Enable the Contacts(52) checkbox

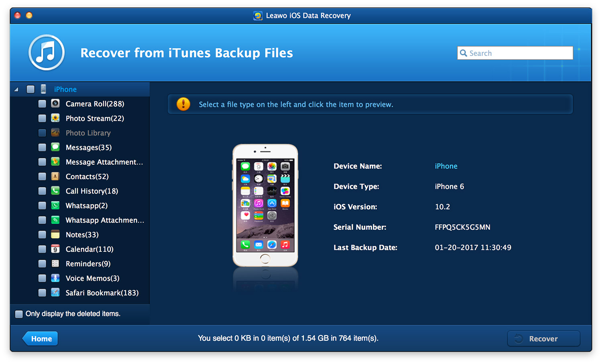click(42, 176)
